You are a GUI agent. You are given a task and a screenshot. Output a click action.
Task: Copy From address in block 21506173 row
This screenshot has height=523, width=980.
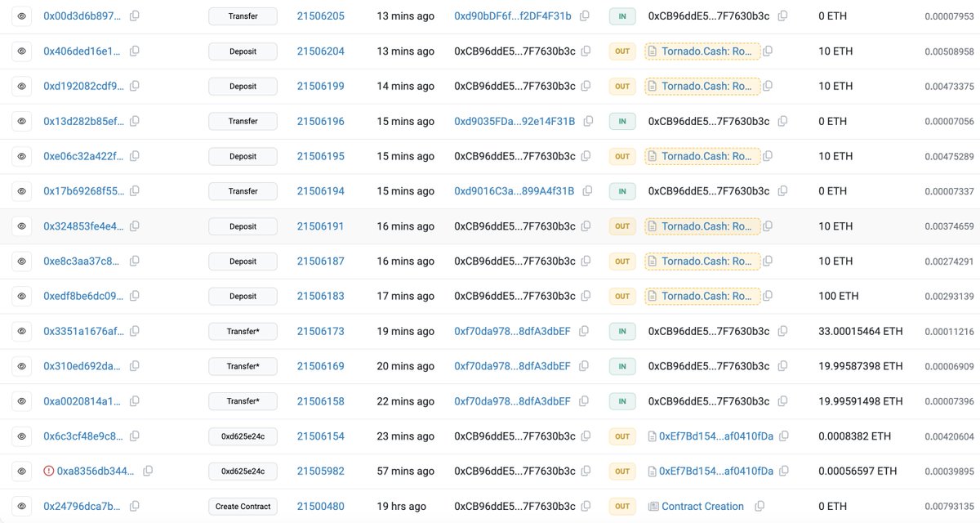coord(585,331)
